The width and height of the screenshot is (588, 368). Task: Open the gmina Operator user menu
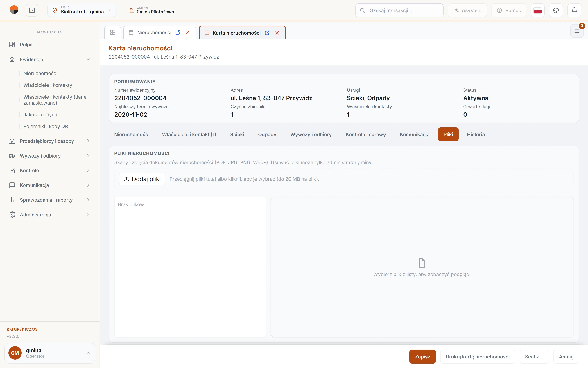pyautogui.click(x=50, y=353)
